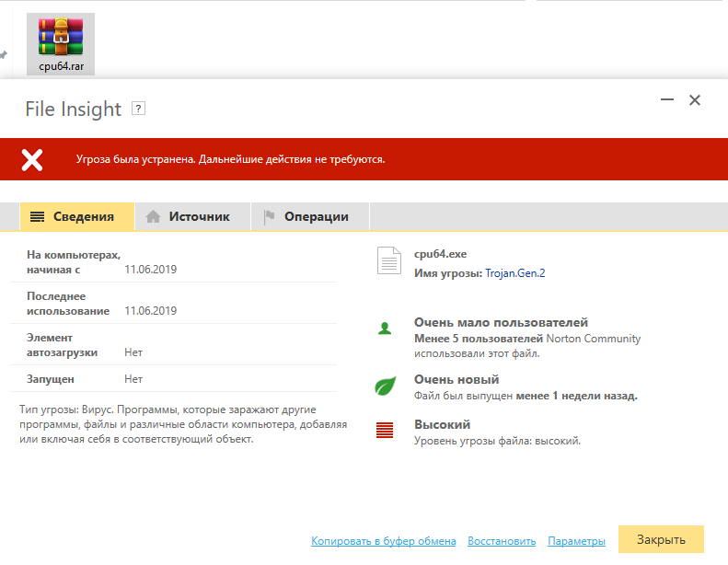Switch to the Операции tab
The width and height of the screenshot is (728, 565).
(310, 216)
